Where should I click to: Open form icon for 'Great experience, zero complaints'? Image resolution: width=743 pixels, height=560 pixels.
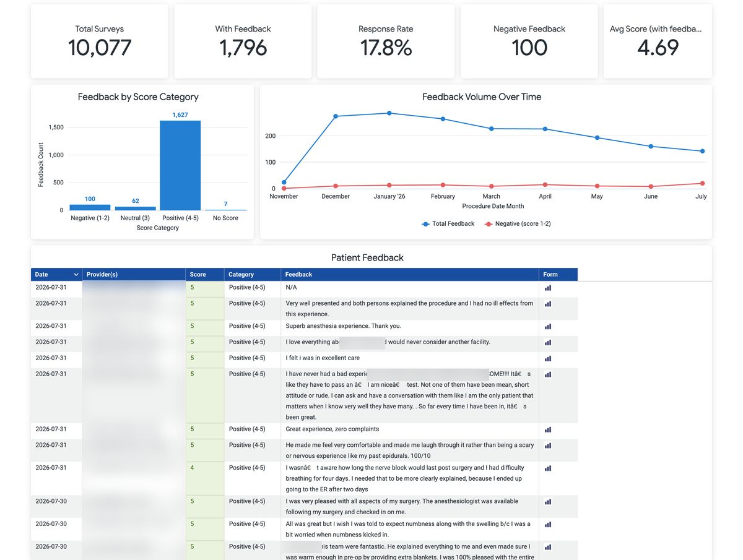[x=548, y=429]
